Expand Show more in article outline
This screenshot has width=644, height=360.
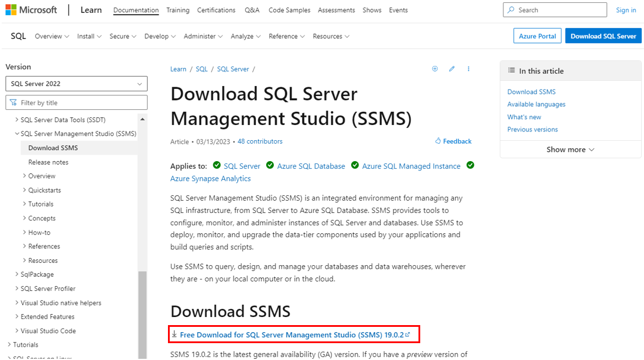click(571, 149)
